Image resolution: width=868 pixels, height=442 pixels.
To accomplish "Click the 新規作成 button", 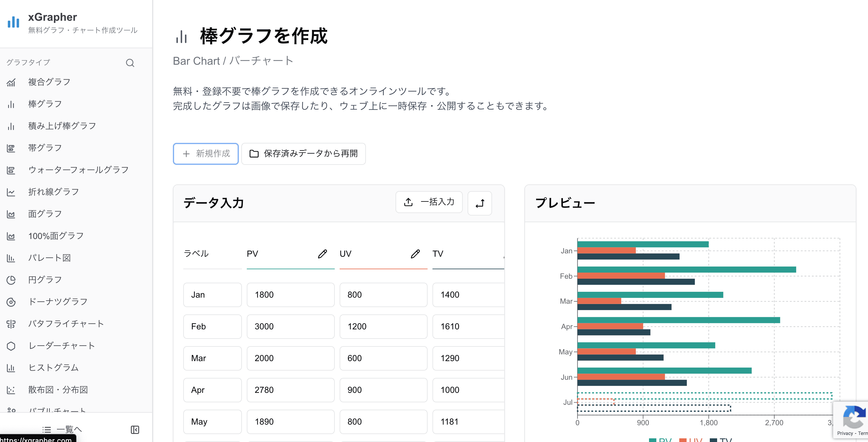I will (x=206, y=154).
